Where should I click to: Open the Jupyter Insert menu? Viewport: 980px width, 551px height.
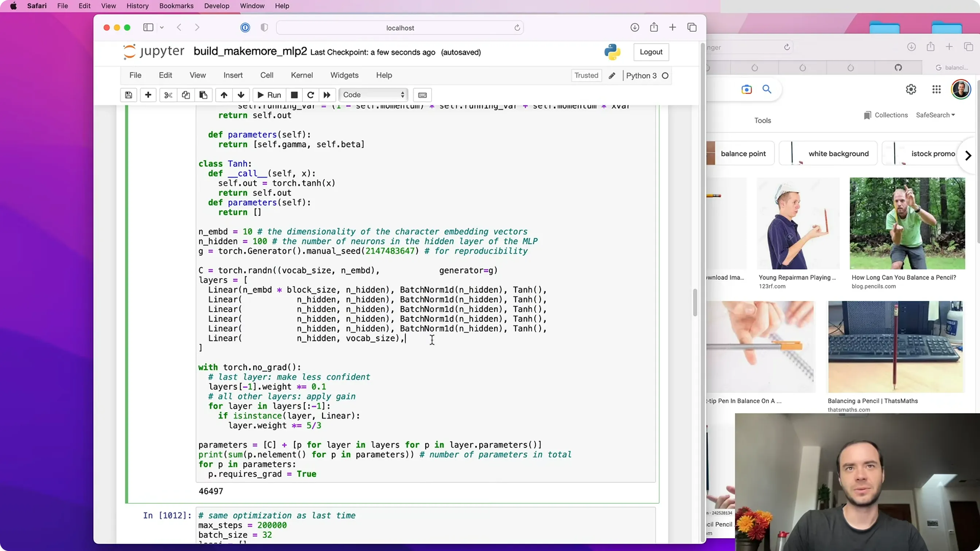(233, 75)
